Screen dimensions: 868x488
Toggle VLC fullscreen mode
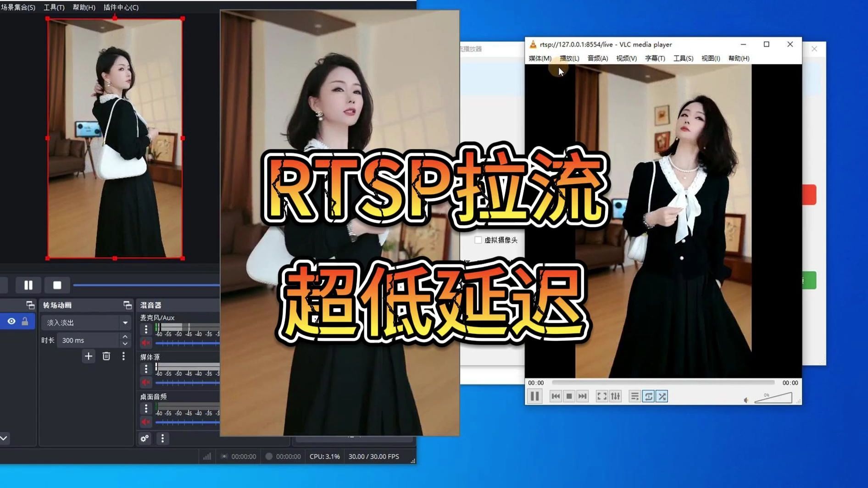pyautogui.click(x=602, y=396)
